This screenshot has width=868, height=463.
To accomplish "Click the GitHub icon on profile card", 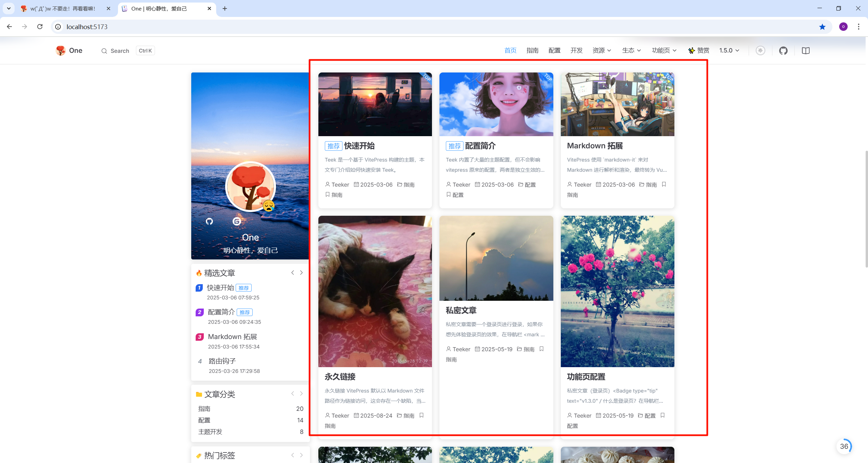I will point(209,221).
